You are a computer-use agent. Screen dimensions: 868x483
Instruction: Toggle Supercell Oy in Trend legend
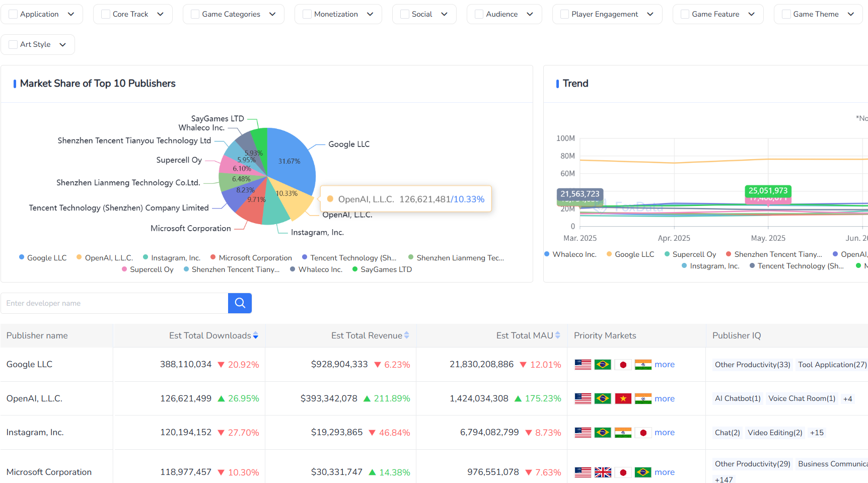pos(690,254)
